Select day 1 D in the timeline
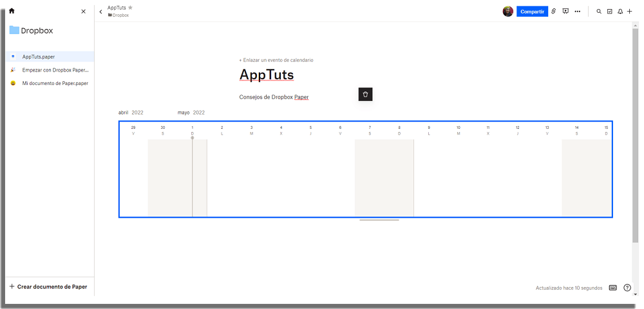This screenshot has width=644, height=309. 192,131
